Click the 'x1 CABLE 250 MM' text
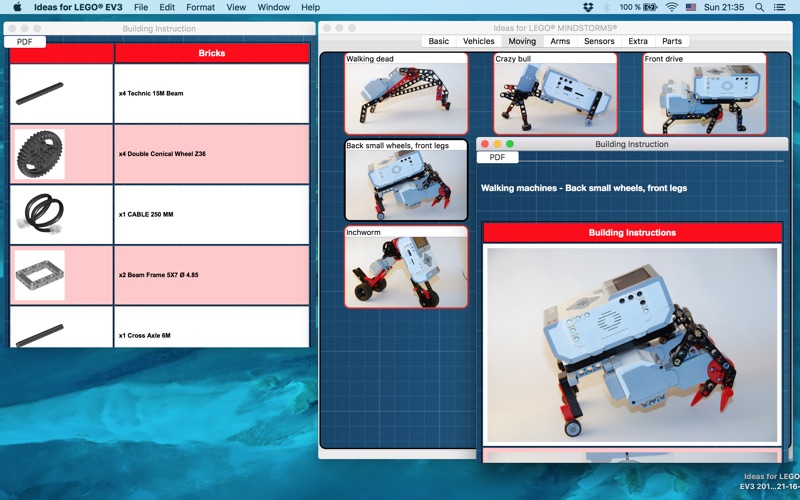This screenshot has width=800, height=500. [x=146, y=214]
